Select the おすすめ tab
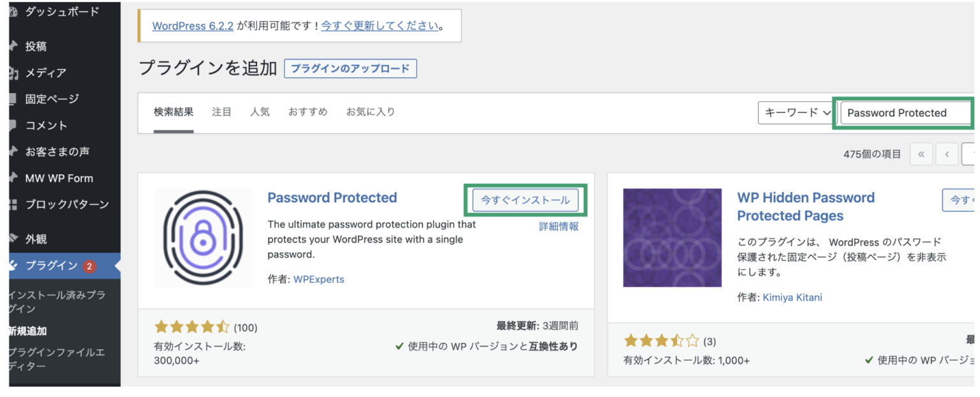The height and width of the screenshot is (397, 980). 308,111
